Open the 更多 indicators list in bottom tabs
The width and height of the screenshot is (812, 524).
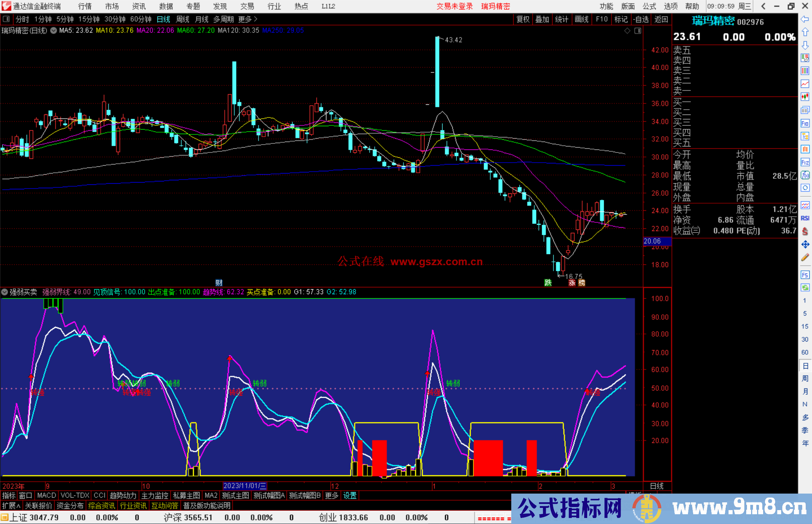click(332, 495)
